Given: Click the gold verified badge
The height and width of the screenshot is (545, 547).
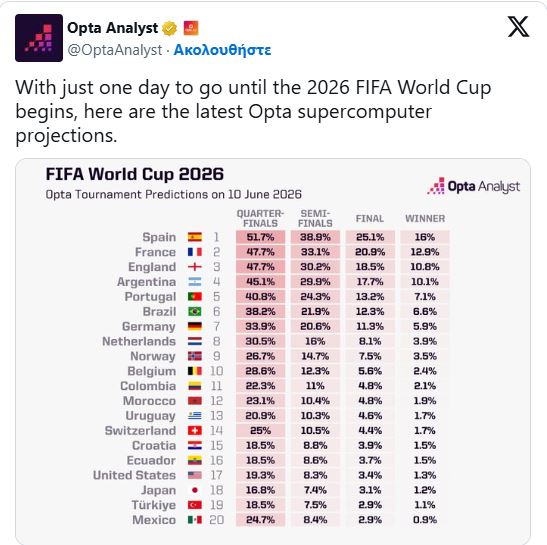Looking at the screenshot, I should pos(170,28).
